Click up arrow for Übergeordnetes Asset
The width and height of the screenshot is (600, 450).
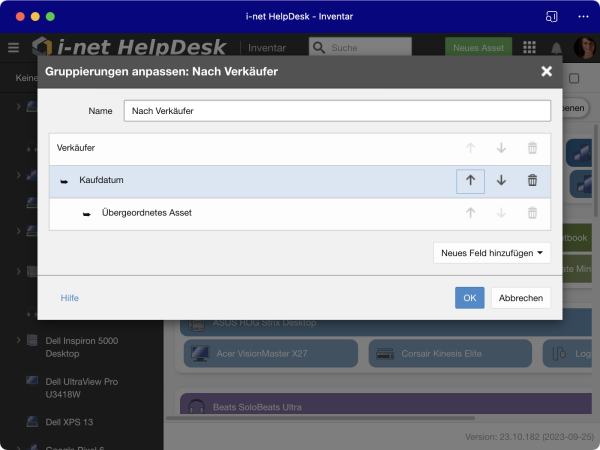tap(470, 213)
